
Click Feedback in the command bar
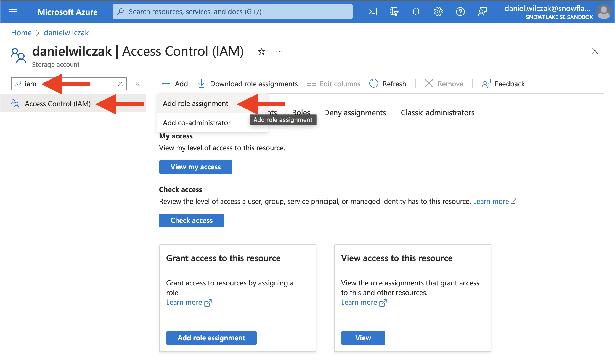tap(503, 84)
